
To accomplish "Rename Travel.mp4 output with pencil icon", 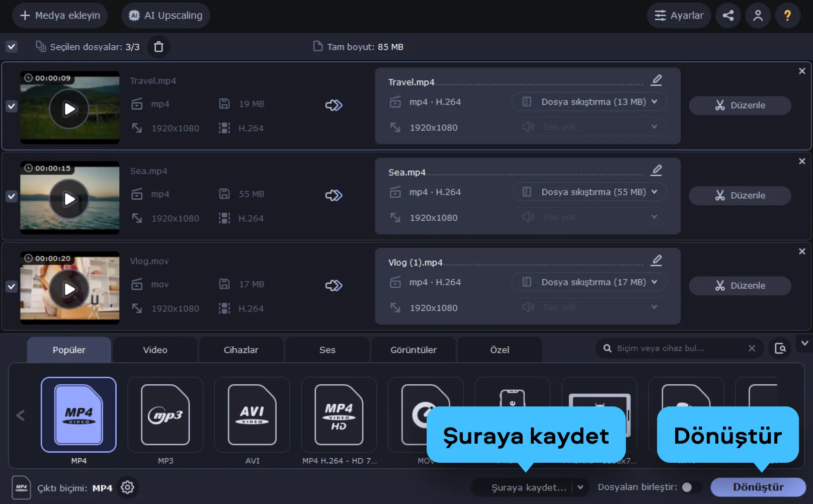I will [657, 80].
